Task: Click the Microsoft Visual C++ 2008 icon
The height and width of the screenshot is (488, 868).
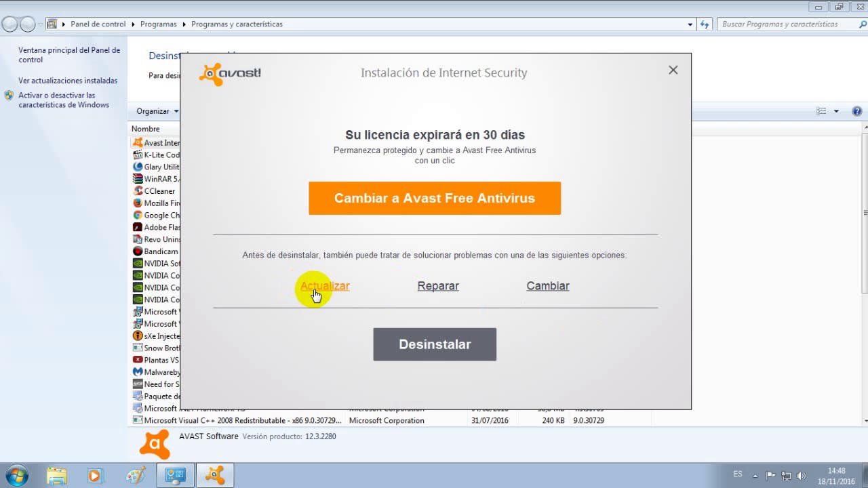Action: (138, 420)
